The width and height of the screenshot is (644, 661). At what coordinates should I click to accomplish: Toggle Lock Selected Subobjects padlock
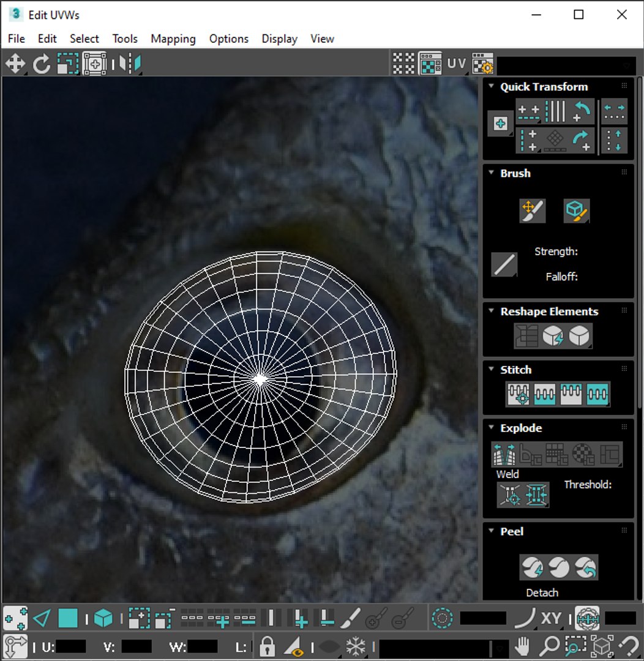267,646
